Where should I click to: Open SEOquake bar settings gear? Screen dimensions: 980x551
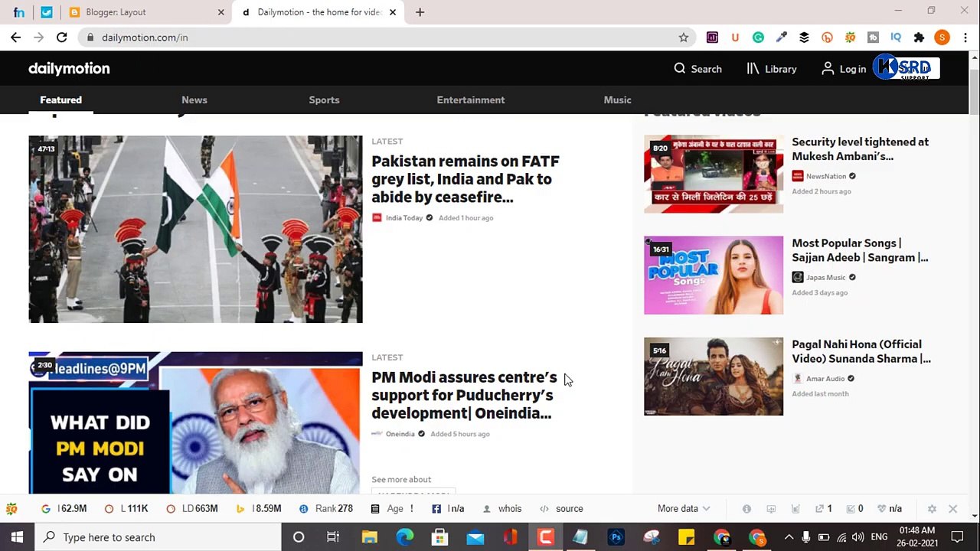coord(932,509)
